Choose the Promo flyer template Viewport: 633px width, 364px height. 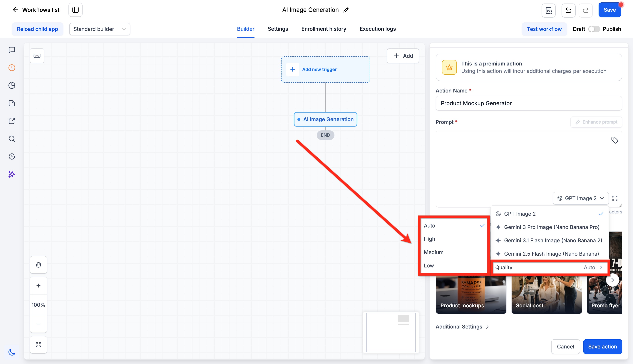tap(604, 295)
